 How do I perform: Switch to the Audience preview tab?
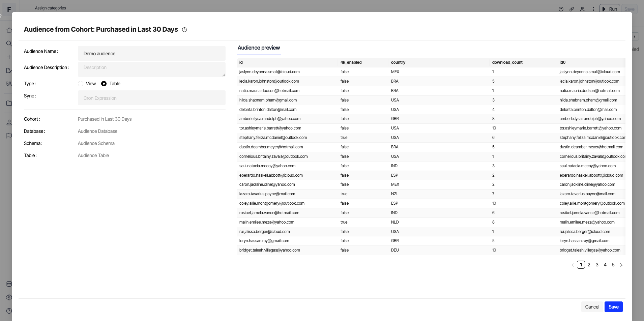[x=259, y=48]
